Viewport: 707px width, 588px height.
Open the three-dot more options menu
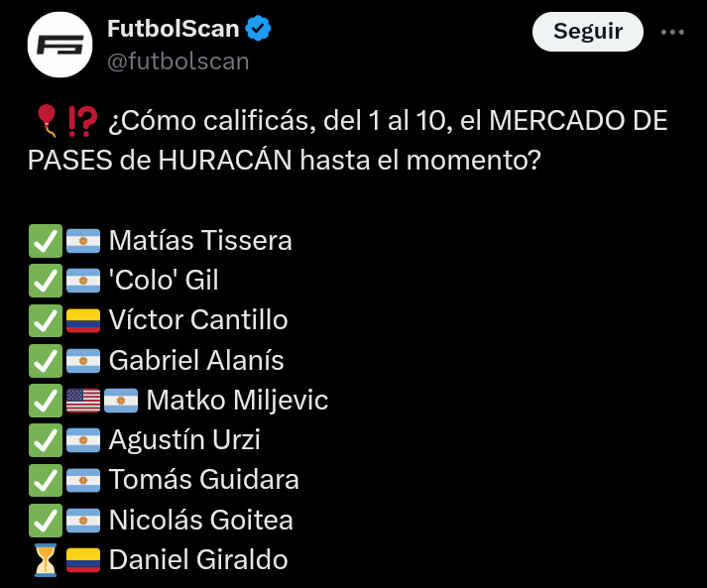[672, 32]
